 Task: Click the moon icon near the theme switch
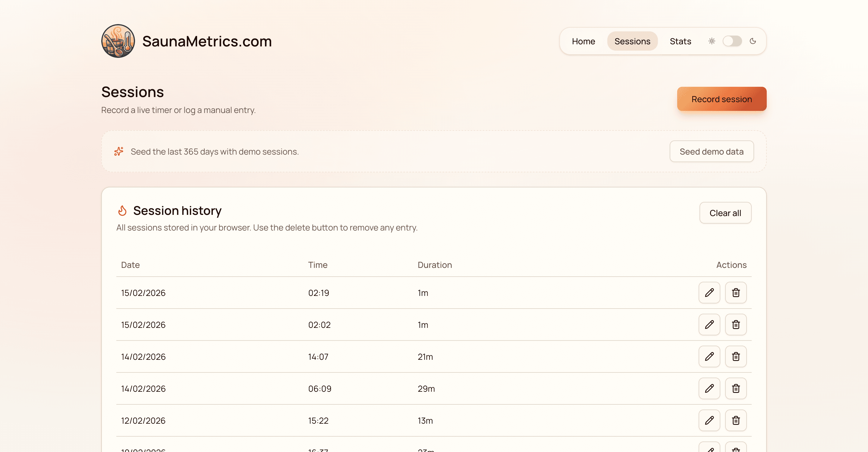click(753, 41)
